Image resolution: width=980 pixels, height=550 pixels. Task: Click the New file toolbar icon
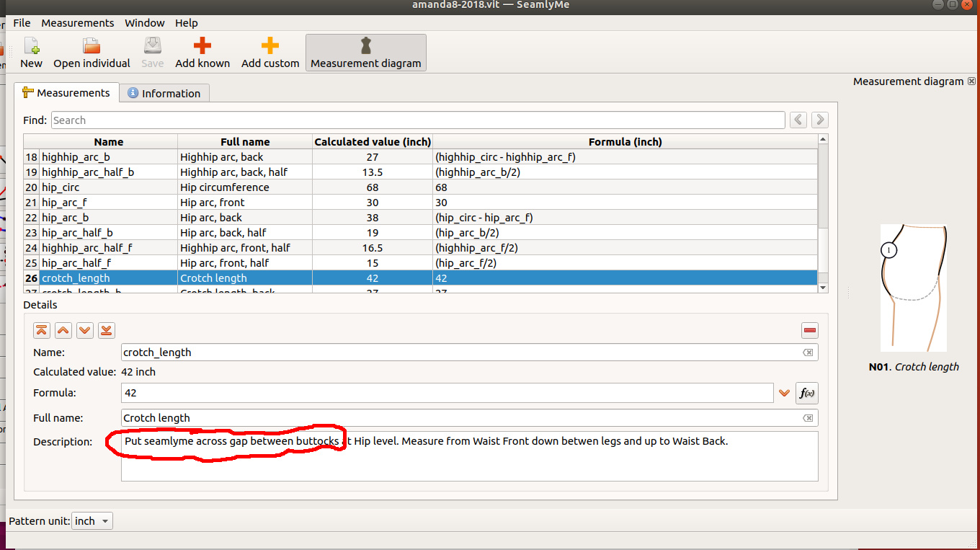click(31, 47)
